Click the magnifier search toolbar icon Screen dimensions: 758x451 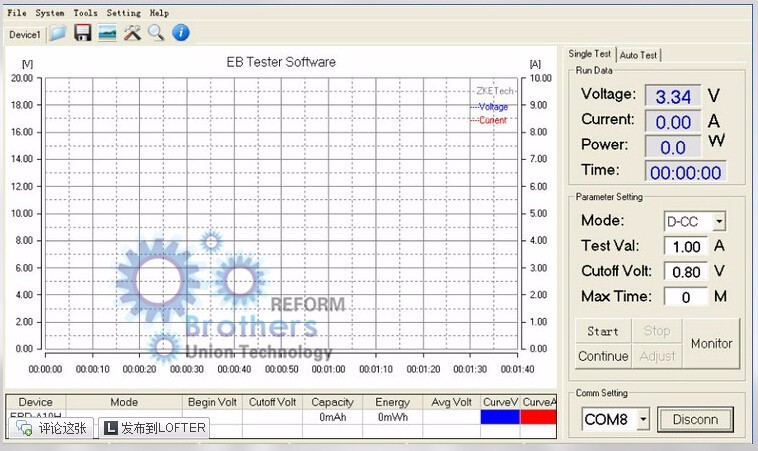156,33
